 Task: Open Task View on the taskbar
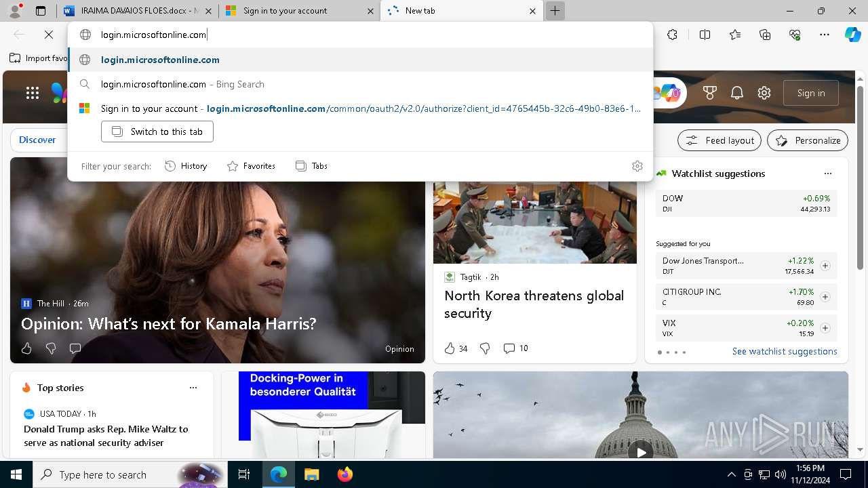click(244, 474)
